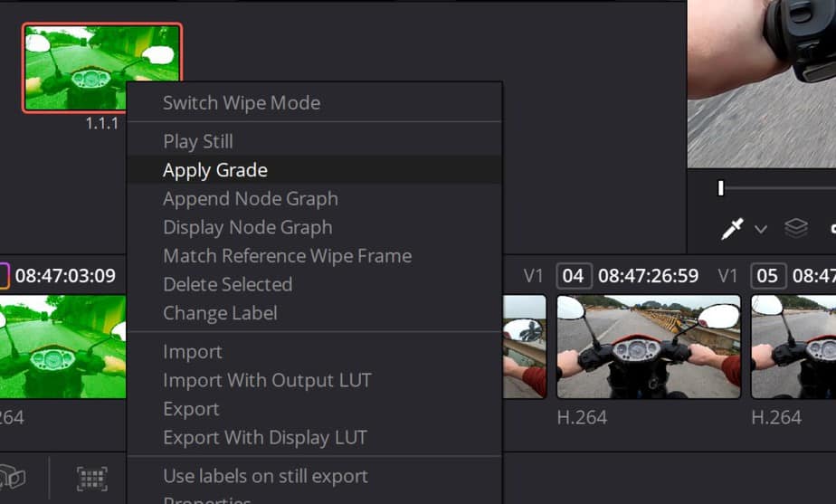Click Match Reference Wipe Frame
This screenshot has height=504, width=836.
(x=315, y=256)
